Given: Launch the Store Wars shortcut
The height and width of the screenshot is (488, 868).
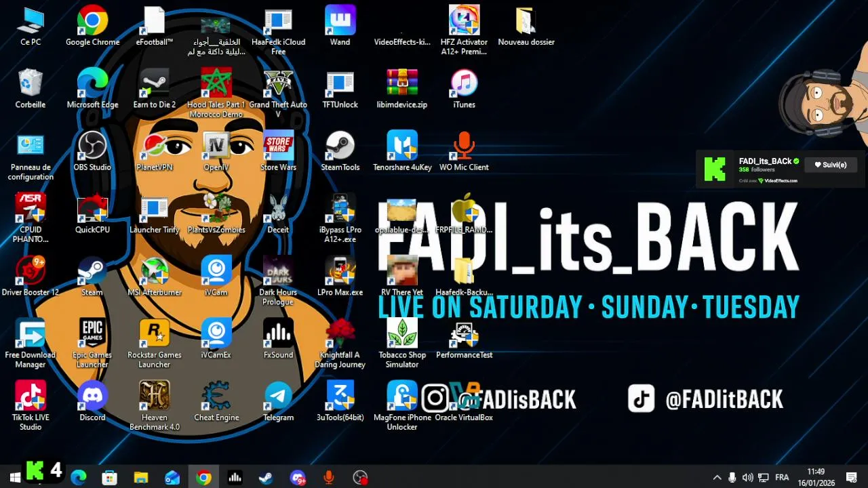Looking at the screenshot, I should point(278,152).
